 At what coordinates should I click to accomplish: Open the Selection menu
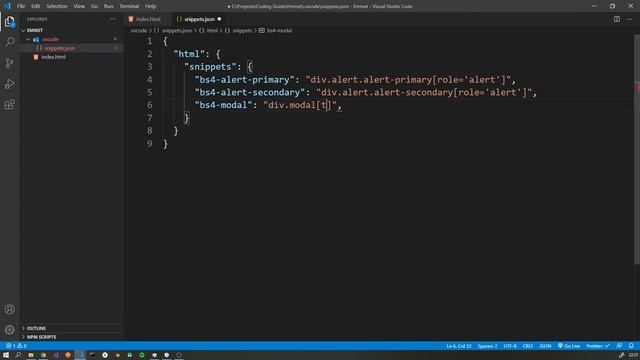(57, 6)
